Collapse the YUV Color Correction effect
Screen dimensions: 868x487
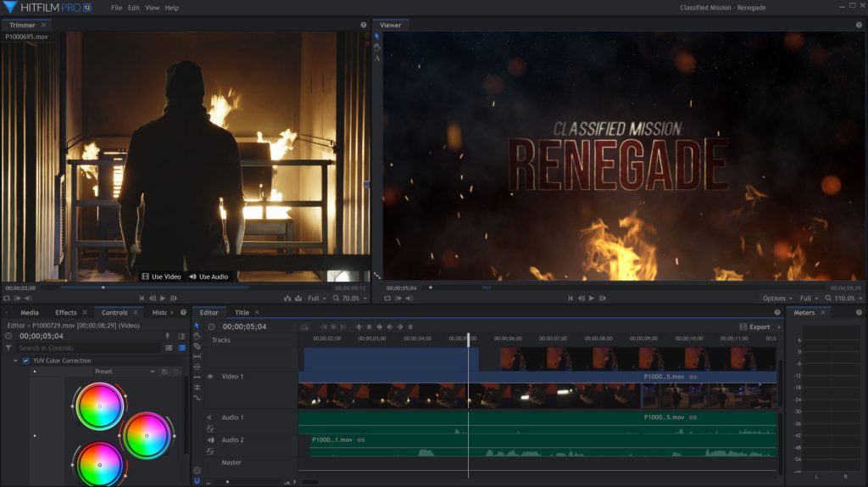point(15,361)
